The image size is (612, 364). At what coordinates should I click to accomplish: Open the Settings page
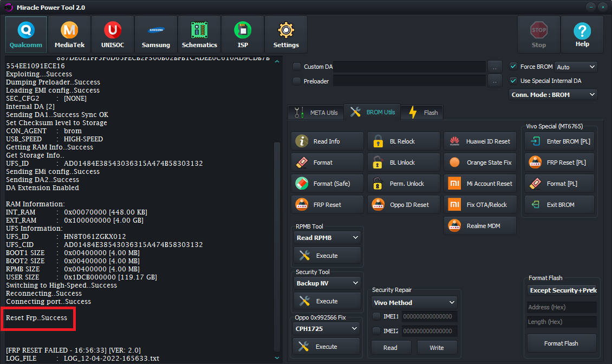pos(286,35)
